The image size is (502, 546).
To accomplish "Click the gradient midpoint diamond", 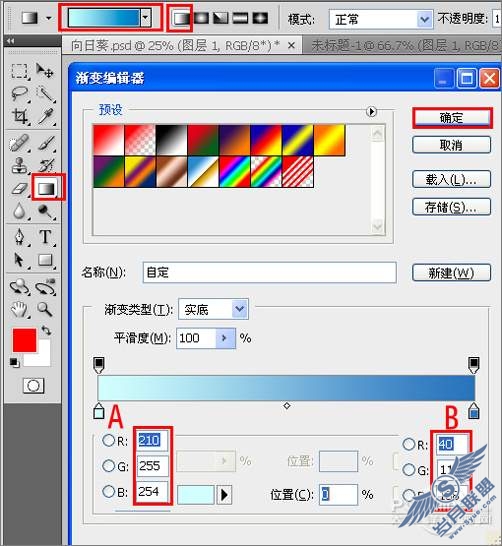I will (x=287, y=406).
